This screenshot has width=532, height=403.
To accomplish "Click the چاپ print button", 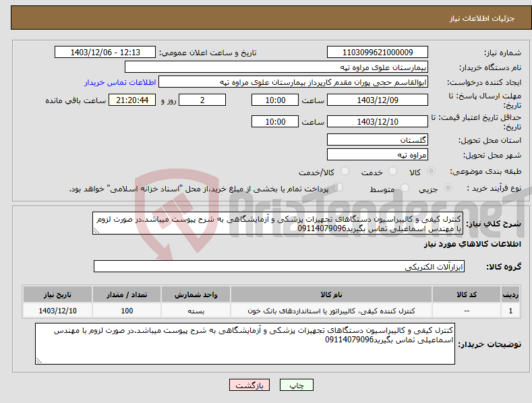I will (x=296, y=385).
